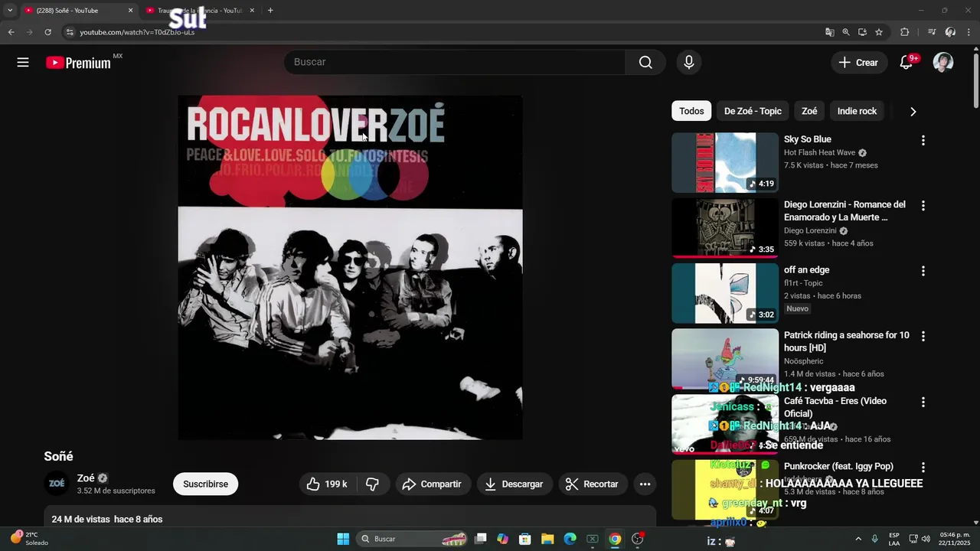Screen dimensions: 980x551
Task: Open notifications bell
Action: 906,63
